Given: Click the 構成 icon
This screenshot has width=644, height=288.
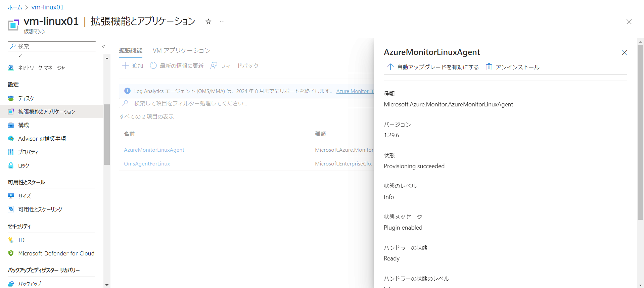Looking at the screenshot, I should (x=11, y=125).
